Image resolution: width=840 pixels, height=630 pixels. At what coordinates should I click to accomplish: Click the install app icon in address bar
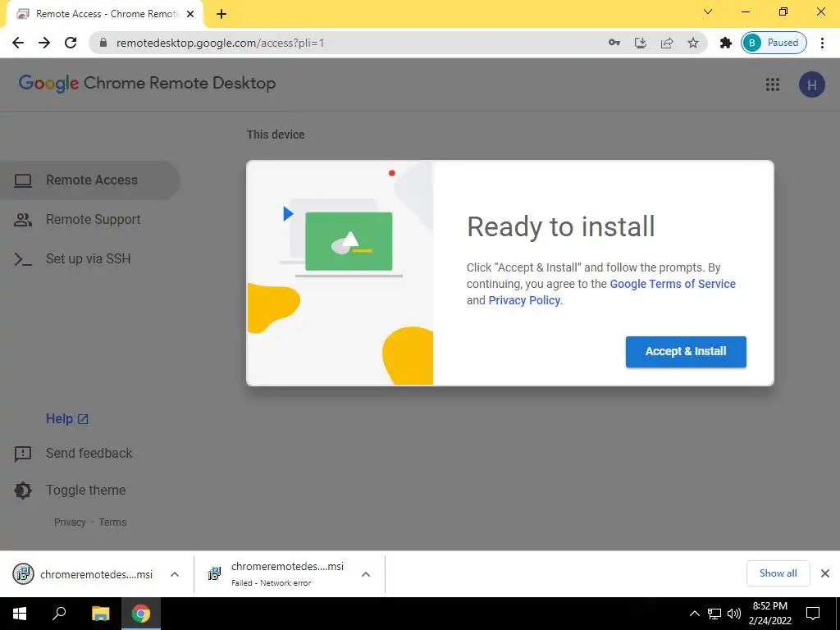(x=640, y=43)
